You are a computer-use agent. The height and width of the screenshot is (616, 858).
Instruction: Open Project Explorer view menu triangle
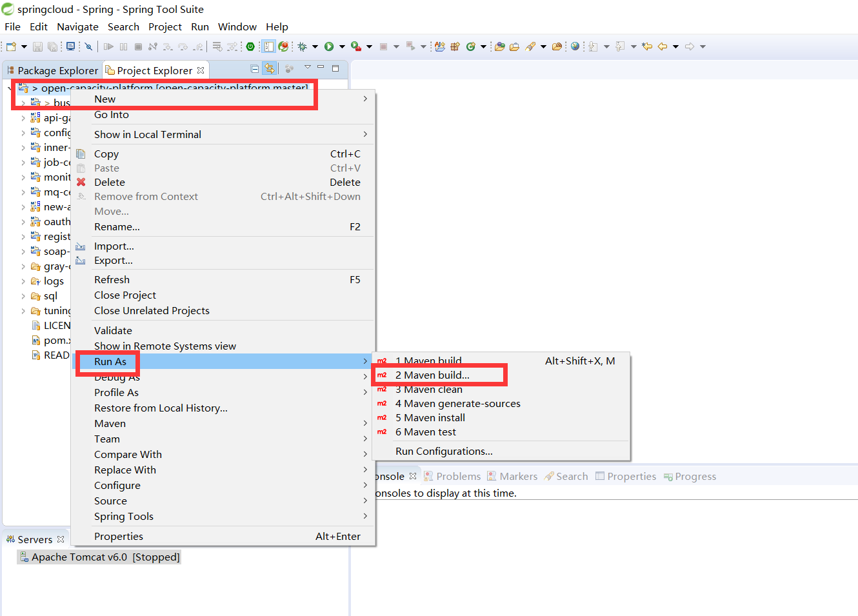pyautogui.click(x=308, y=67)
